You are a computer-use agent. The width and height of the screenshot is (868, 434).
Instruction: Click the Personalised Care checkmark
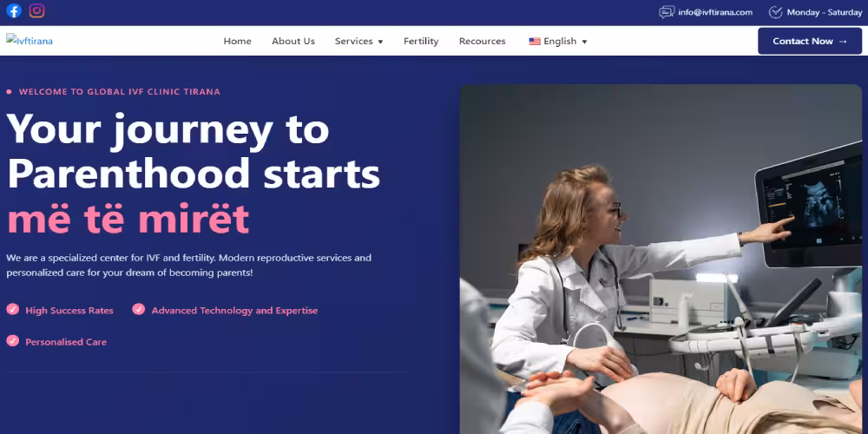[13, 341]
